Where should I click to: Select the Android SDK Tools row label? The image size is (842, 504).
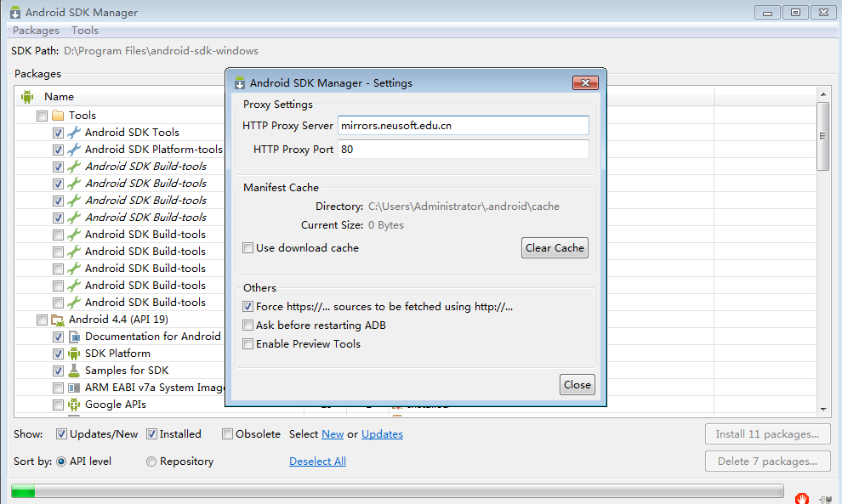point(132,132)
